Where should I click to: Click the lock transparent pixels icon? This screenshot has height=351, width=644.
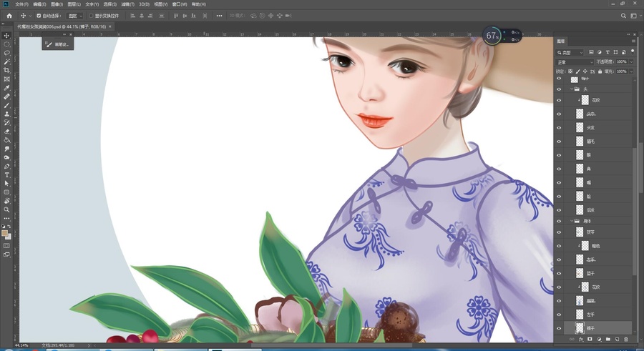click(570, 71)
